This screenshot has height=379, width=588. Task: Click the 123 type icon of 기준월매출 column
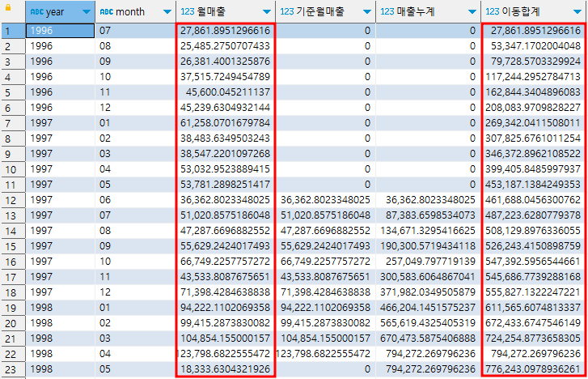[287, 12]
